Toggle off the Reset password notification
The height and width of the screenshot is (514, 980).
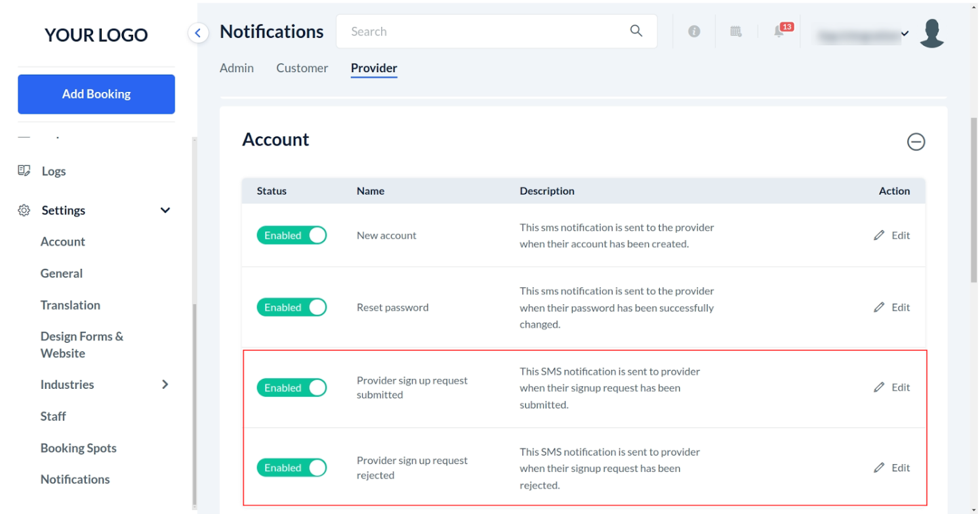(292, 307)
